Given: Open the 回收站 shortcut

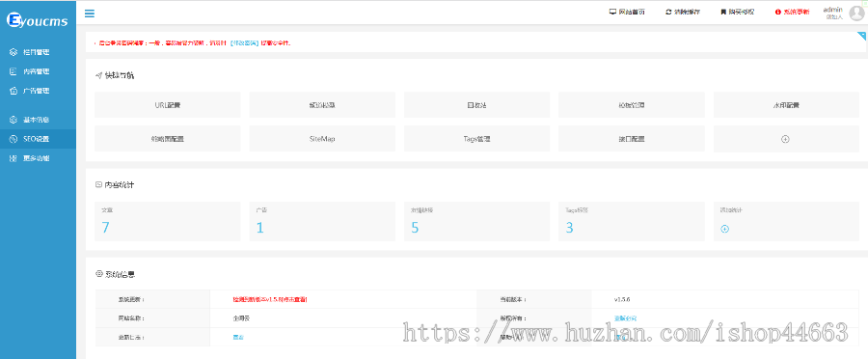Looking at the screenshot, I should pos(476,104).
